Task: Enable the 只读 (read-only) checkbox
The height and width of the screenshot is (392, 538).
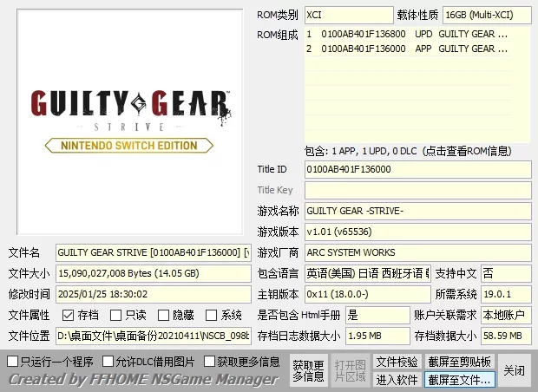Action: [117, 316]
